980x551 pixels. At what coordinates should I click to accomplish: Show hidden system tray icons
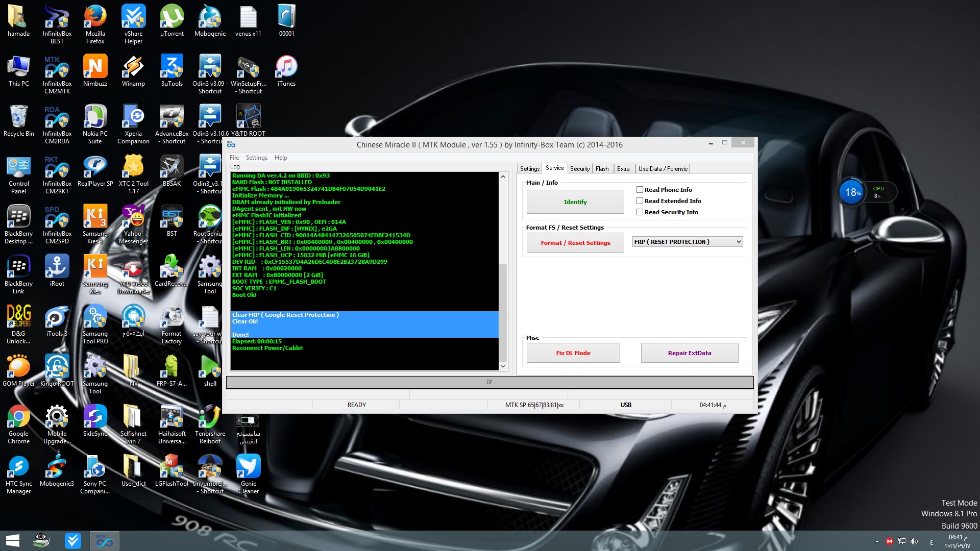click(x=877, y=541)
